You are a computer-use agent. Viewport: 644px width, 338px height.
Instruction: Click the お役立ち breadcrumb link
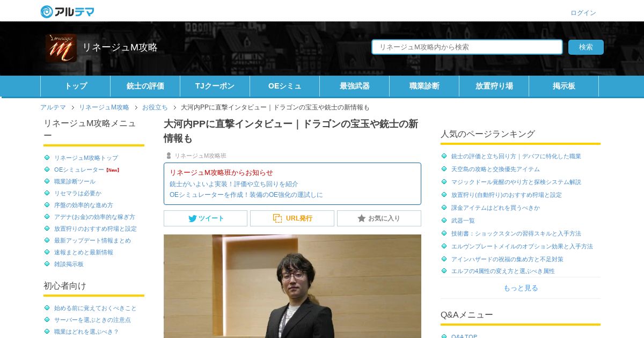(155, 107)
